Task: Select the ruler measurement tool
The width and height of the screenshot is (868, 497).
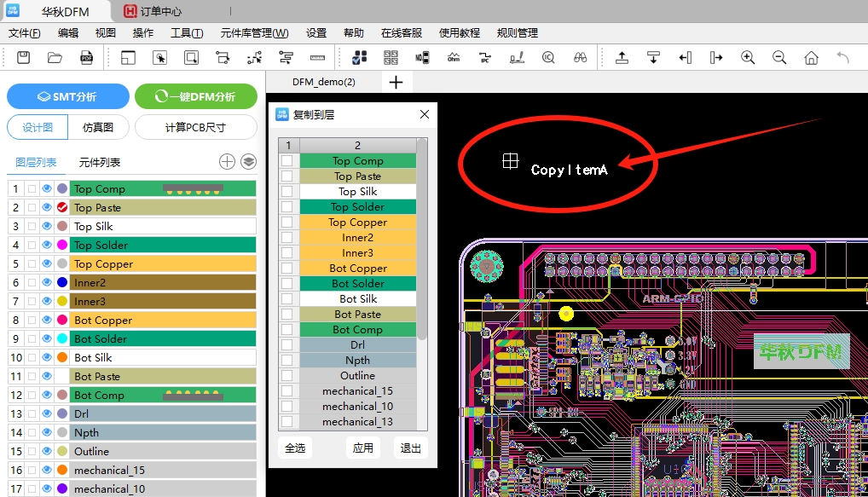Action: (x=317, y=58)
